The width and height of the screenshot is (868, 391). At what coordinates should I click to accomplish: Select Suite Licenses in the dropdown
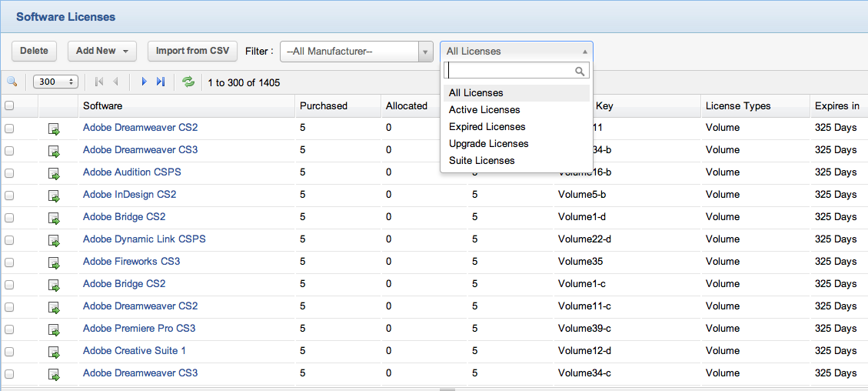point(481,161)
